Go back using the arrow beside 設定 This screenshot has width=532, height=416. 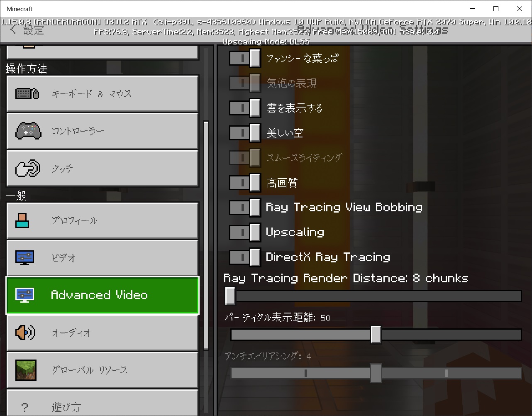point(14,29)
